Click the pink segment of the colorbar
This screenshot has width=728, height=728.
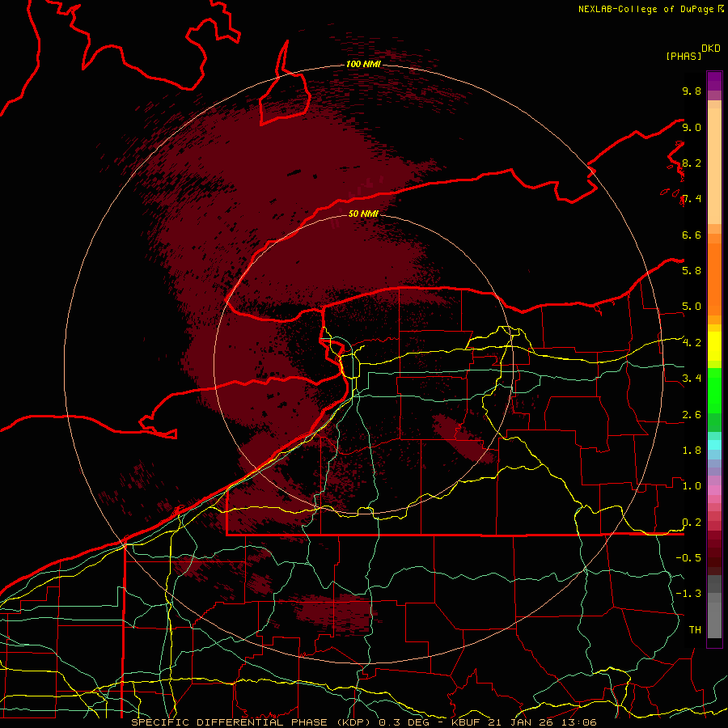(714, 490)
